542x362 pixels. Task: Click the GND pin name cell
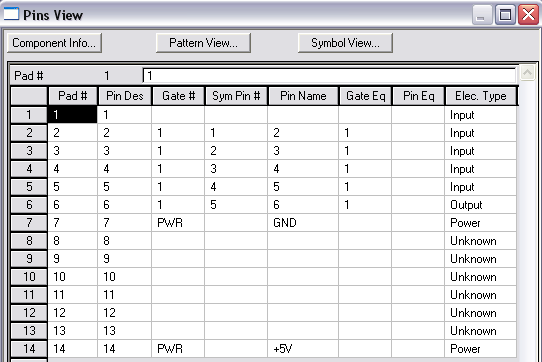[x=303, y=223]
